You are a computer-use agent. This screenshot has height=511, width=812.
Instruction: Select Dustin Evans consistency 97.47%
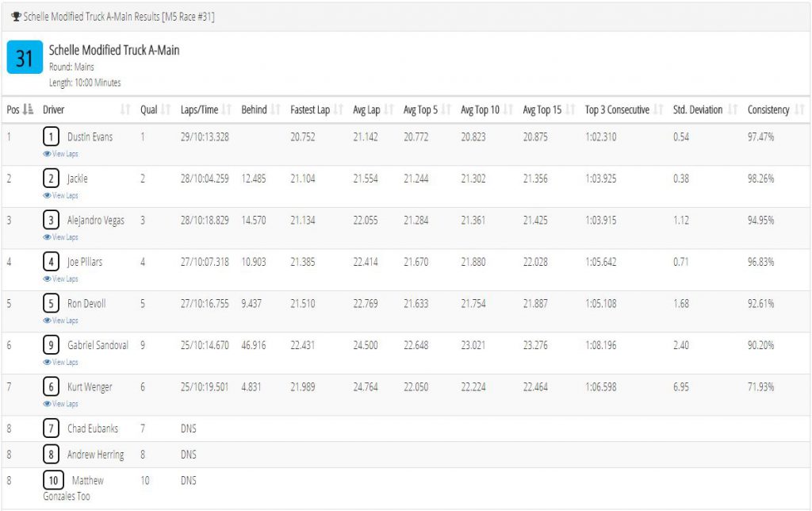760,136
